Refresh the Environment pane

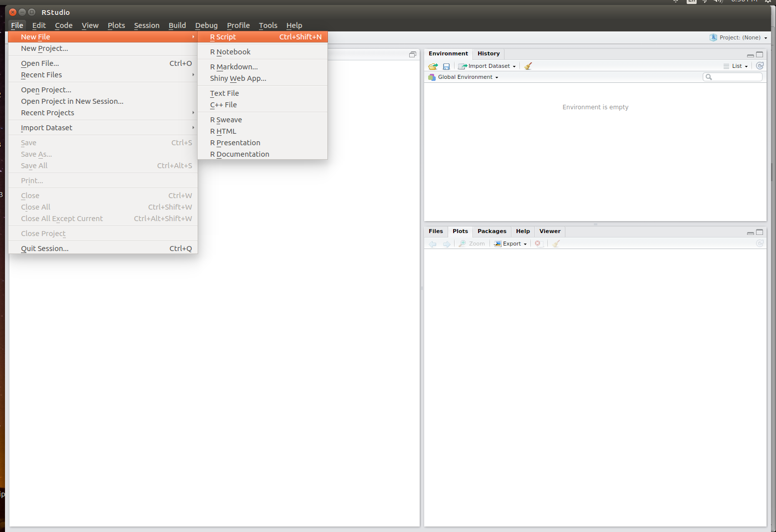pyautogui.click(x=760, y=66)
